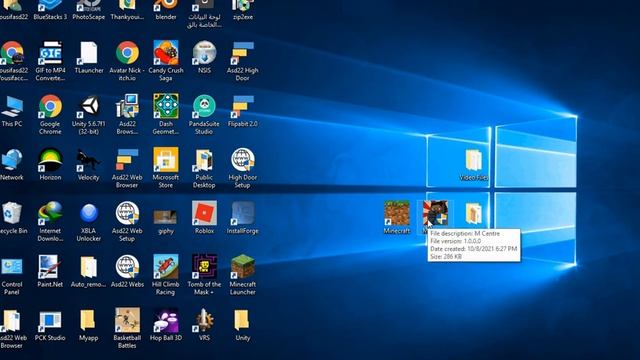Screen dimensions: 640x360
Task: Select the NSIS desktop icon
Action: pyautogui.click(x=204, y=57)
